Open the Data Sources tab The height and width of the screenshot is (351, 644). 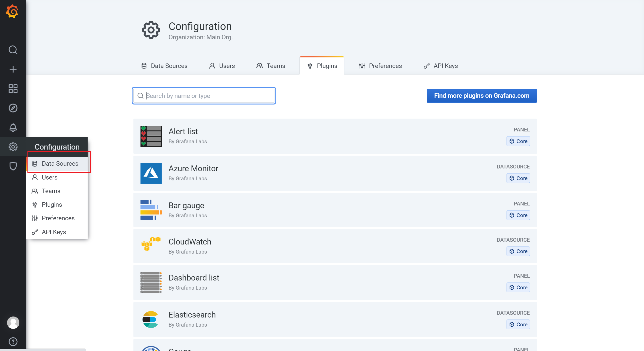pyautogui.click(x=164, y=66)
